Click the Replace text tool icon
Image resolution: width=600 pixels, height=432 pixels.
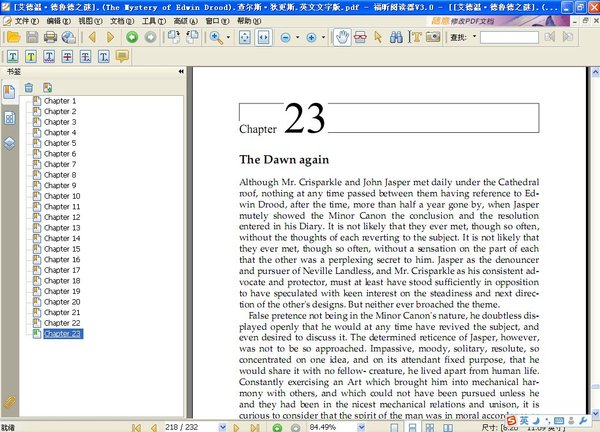tap(86, 57)
